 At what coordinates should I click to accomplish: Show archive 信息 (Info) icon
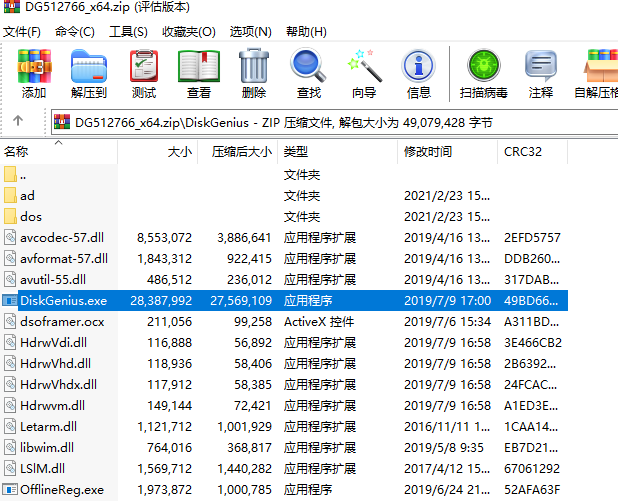[419, 66]
